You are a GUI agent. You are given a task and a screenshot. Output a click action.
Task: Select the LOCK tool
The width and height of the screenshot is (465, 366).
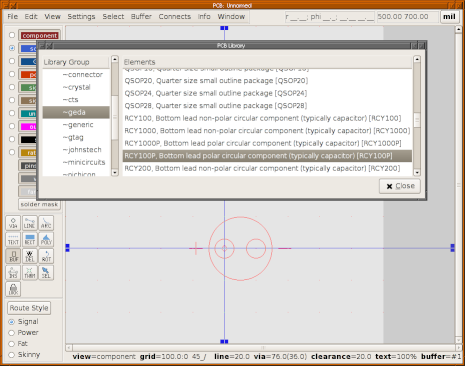[13, 289]
